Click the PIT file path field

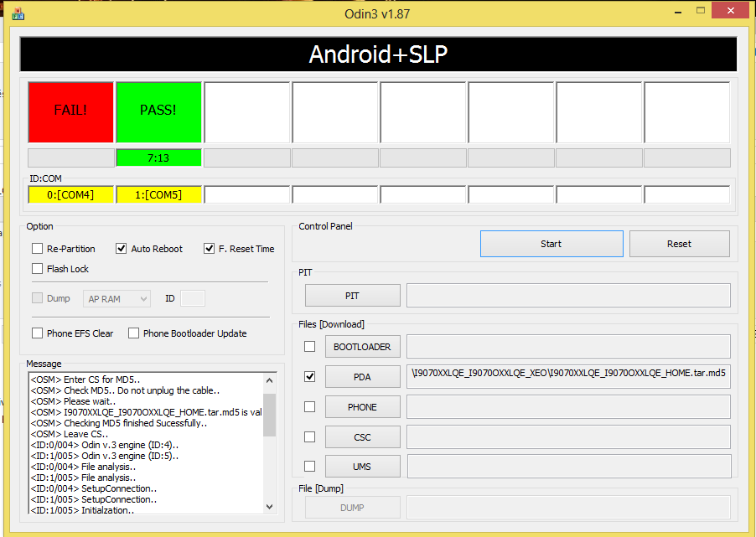pyautogui.click(x=568, y=296)
